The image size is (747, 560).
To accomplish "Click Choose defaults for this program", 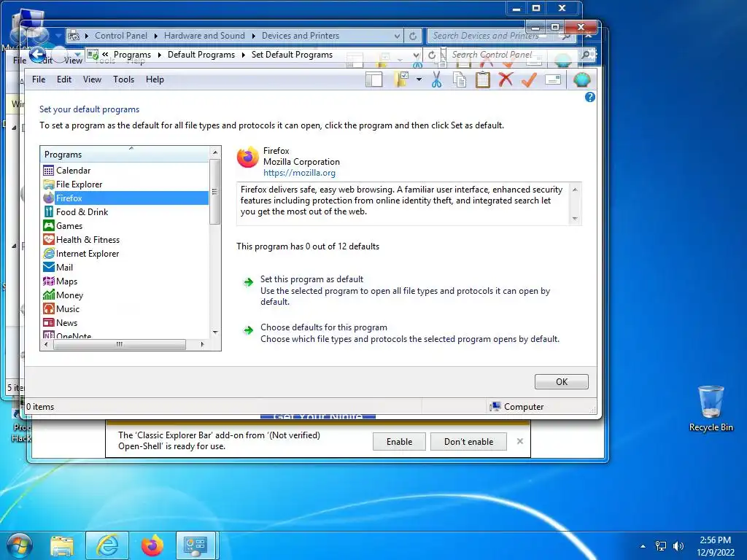I will click(x=323, y=327).
